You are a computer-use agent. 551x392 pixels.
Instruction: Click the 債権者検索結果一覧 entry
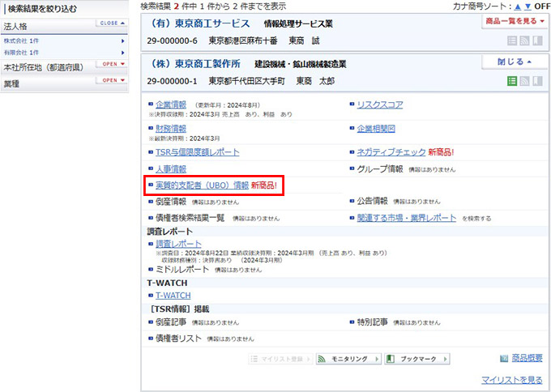(x=190, y=218)
